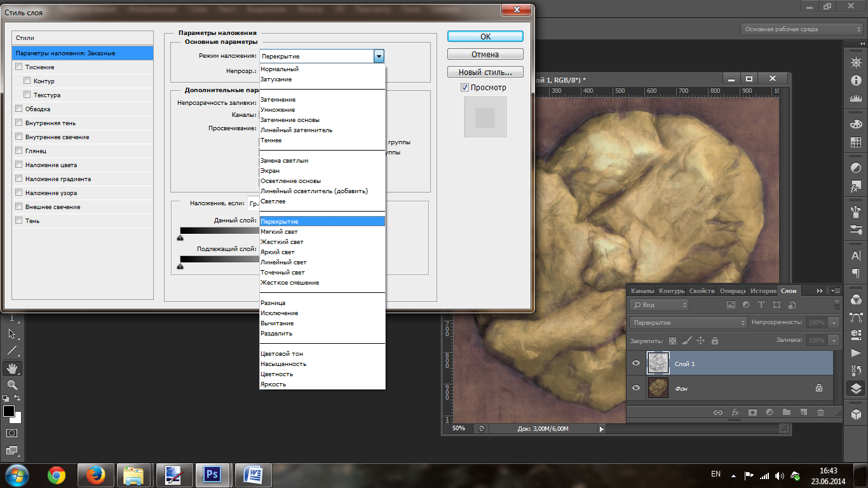Open Photoshop from the Windows taskbar
Viewport: 868px width, 488px height.
point(211,475)
